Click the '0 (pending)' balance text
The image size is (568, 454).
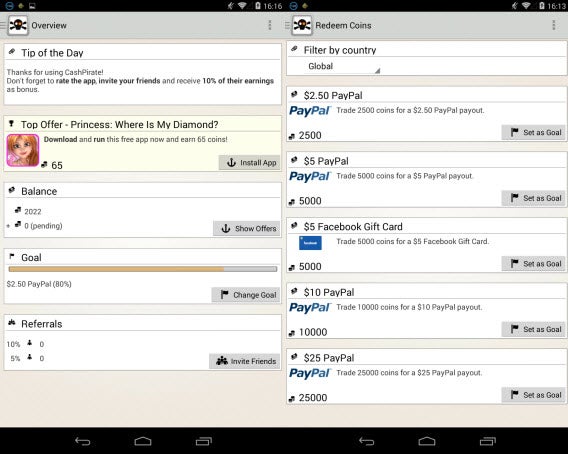[x=43, y=226]
